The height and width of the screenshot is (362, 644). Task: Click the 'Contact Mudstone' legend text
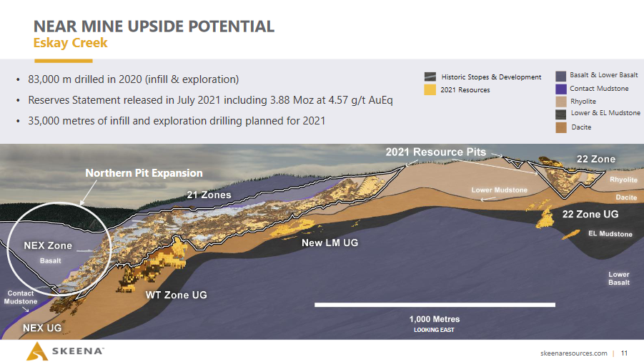point(599,88)
